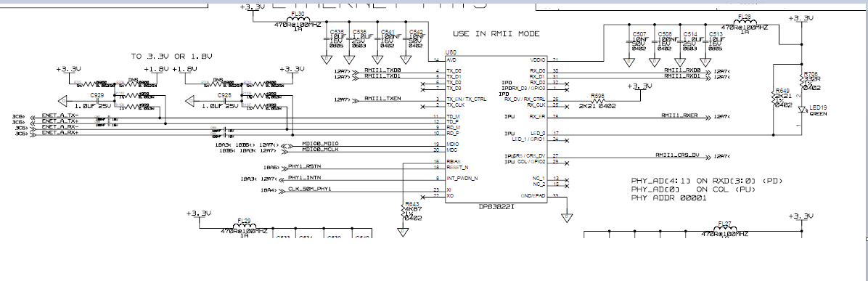Click the LED_0 pin label
The height and width of the screenshot is (281, 868).
coord(538,134)
